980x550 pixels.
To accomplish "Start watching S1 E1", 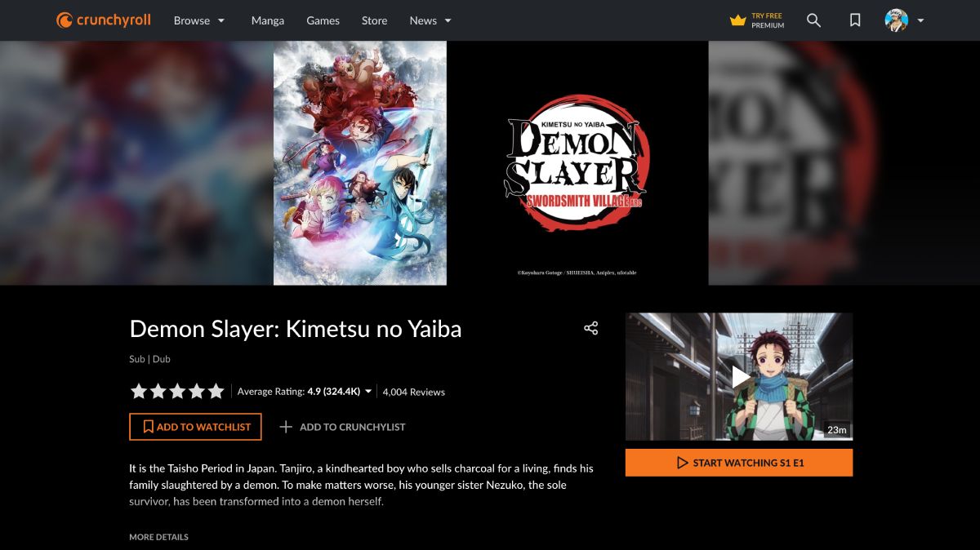I will pyautogui.click(x=739, y=463).
